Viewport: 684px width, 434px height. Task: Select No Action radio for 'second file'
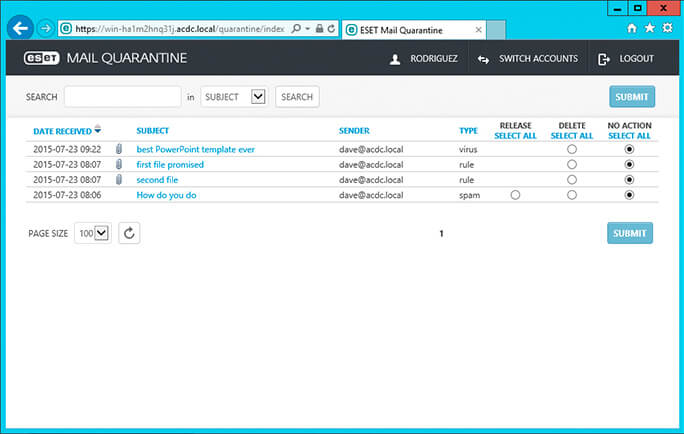click(629, 180)
